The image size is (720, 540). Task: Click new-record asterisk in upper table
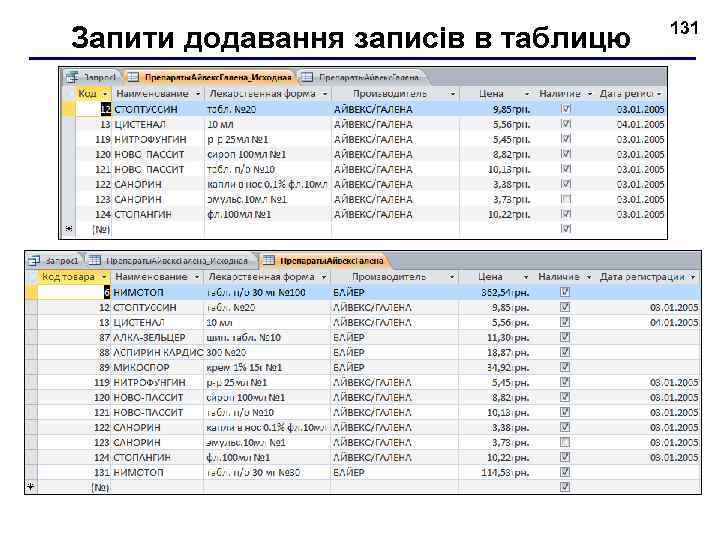click(68, 229)
